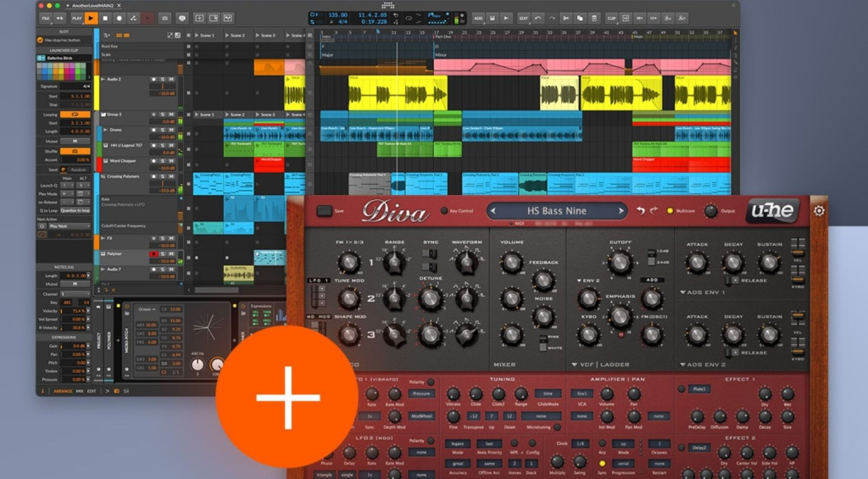Mute the Drums track

tap(171, 130)
